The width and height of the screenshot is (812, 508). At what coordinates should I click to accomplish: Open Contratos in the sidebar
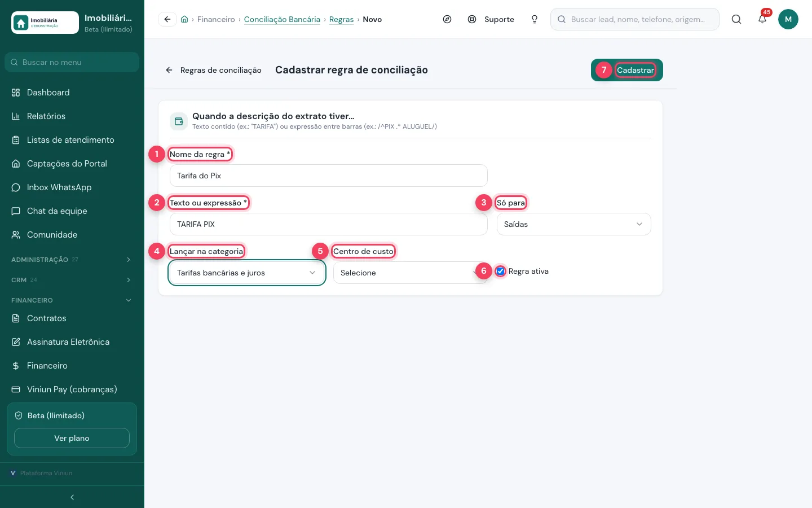tap(72, 318)
